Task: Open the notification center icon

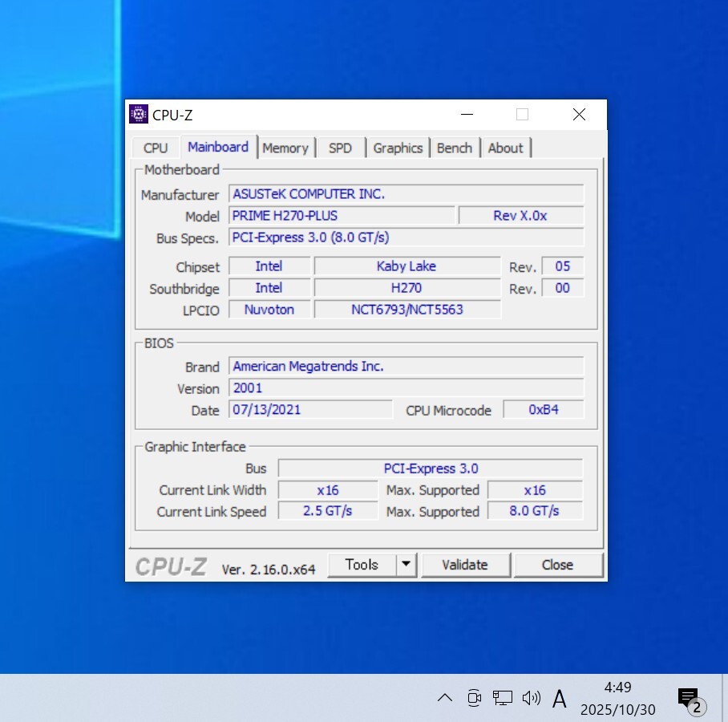Action: click(x=690, y=699)
